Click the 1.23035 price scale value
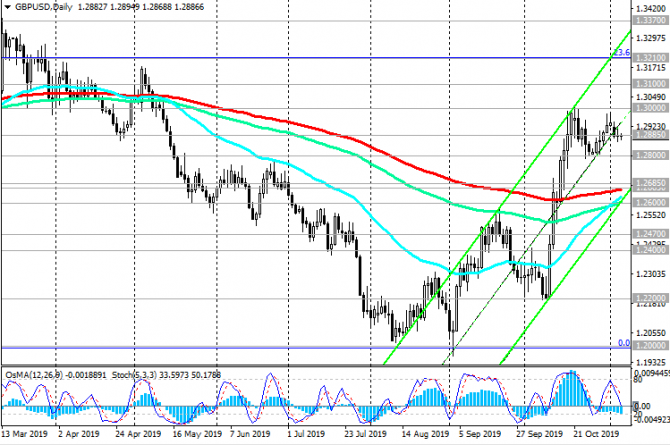 pyautogui.click(x=651, y=274)
